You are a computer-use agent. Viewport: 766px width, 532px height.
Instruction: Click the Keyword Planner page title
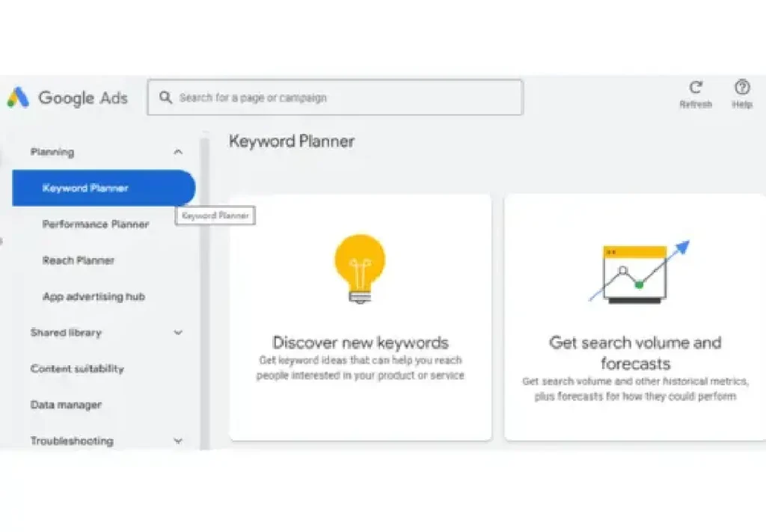[291, 141]
